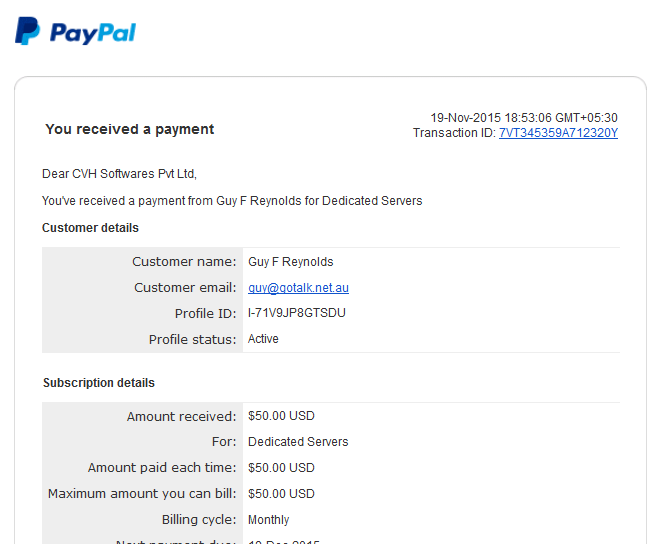Click the Profile status value Active
This screenshot has height=544, width=661.
coord(263,339)
